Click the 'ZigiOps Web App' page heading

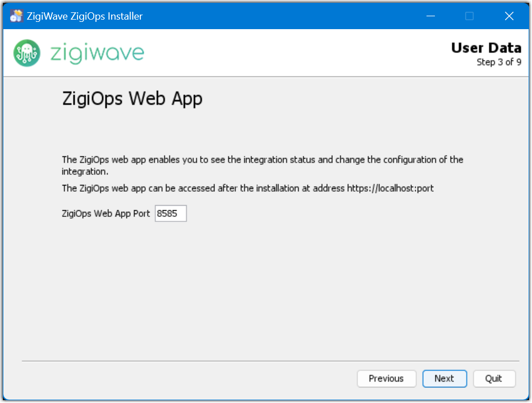[x=132, y=99]
